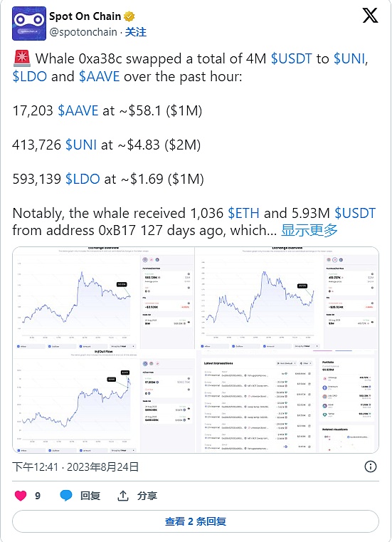The height and width of the screenshot is (542, 392).
Task: Open the top-right UNI chart image
Action: pyautogui.click(x=287, y=298)
